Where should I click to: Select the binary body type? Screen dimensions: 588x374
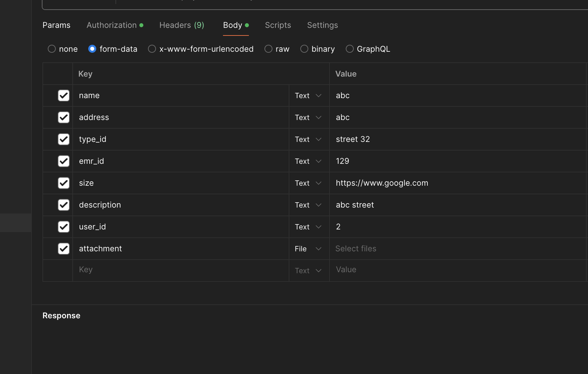(x=304, y=49)
